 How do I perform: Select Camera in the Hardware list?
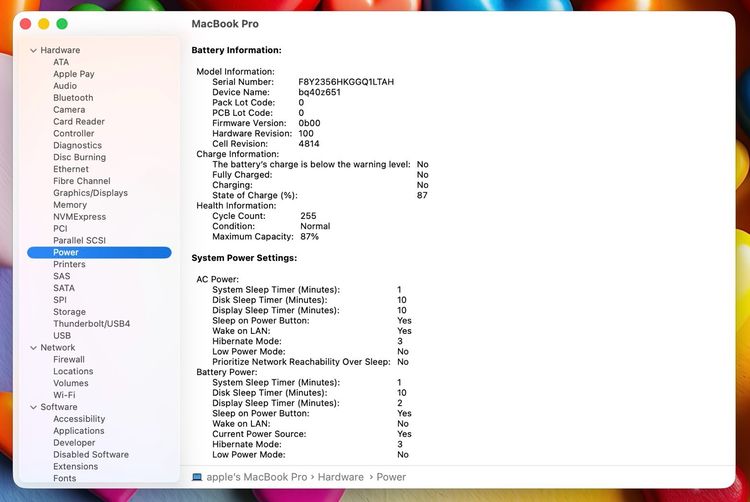coord(69,109)
